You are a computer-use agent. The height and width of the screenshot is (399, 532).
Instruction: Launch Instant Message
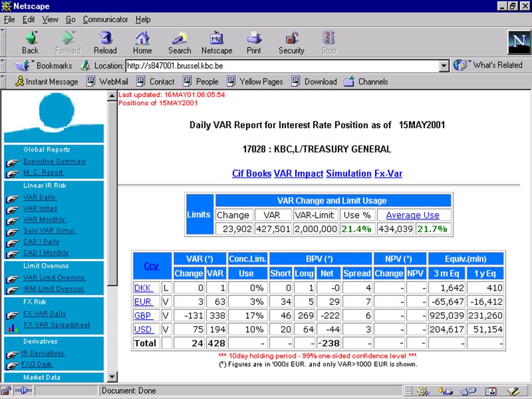(x=47, y=82)
